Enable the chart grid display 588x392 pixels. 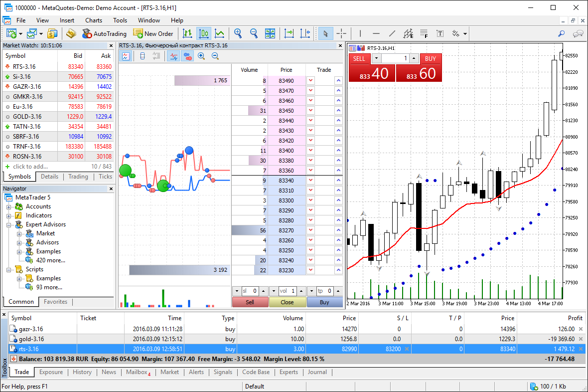point(424,33)
